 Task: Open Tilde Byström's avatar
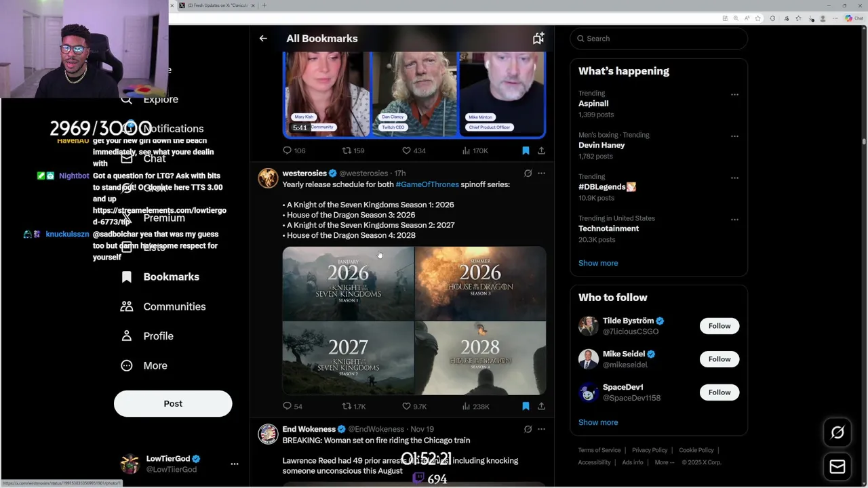click(x=589, y=326)
